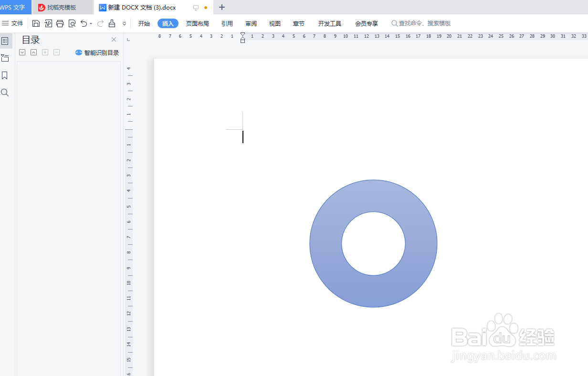Open Print Preview from the toolbar
The image size is (588, 376).
[72, 23]
